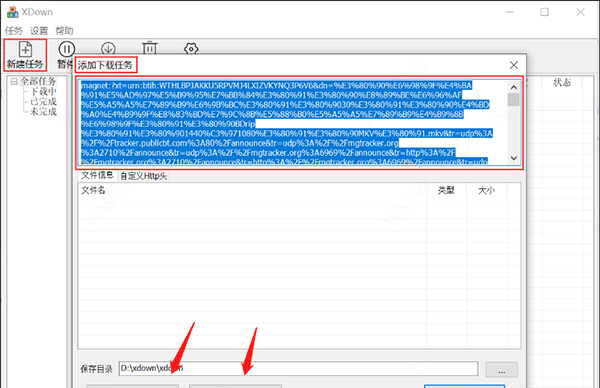Click the pause task toolbar icon

(67, 49)
